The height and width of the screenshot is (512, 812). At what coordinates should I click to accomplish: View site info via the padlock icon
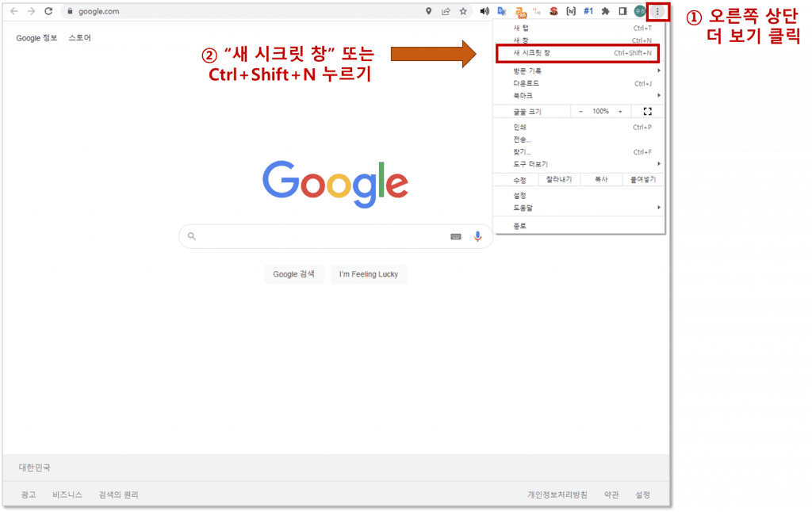tap(70, 11)
